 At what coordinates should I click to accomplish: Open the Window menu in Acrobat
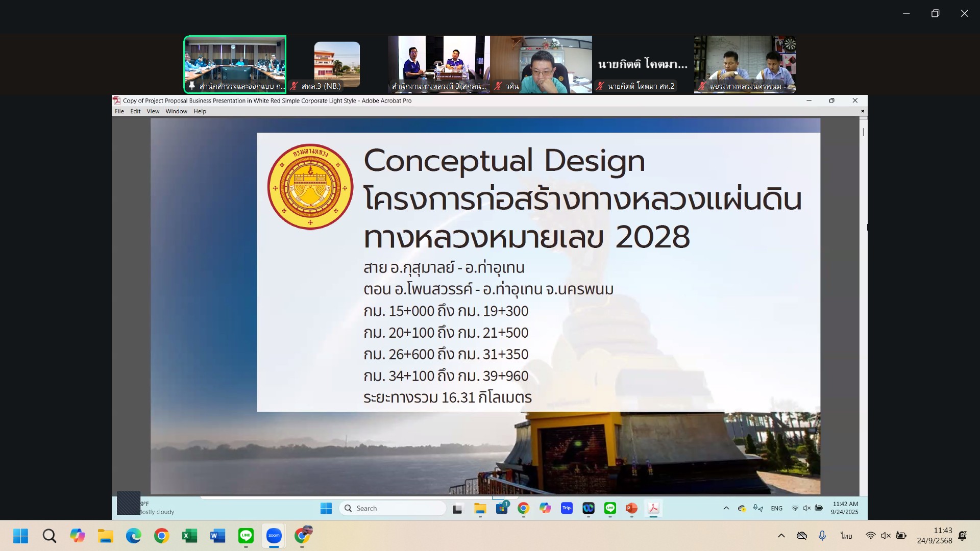(x=176, y=111)
